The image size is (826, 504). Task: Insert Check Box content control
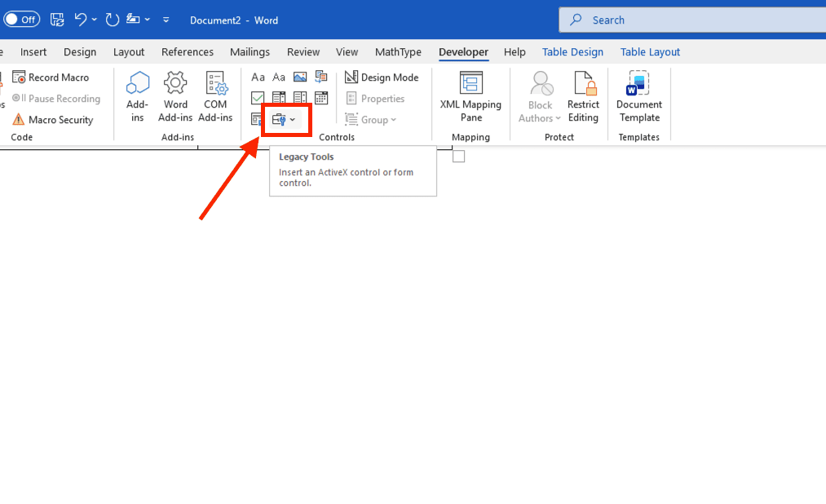tap(258, 98)
